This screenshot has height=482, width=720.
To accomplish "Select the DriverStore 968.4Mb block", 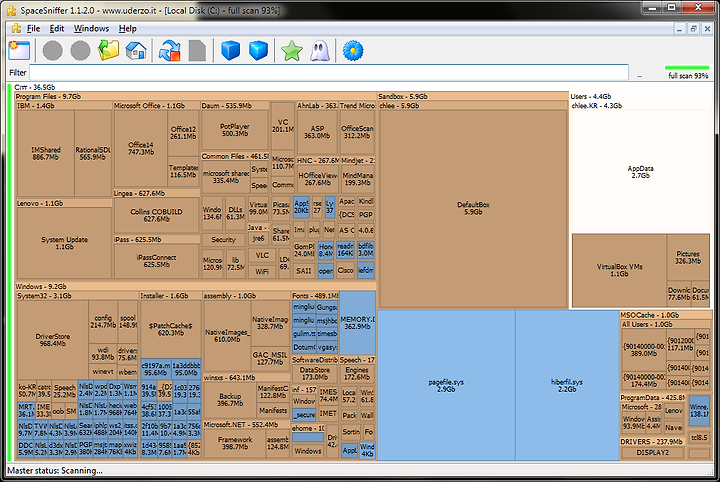I will click(x=53, y=340).
